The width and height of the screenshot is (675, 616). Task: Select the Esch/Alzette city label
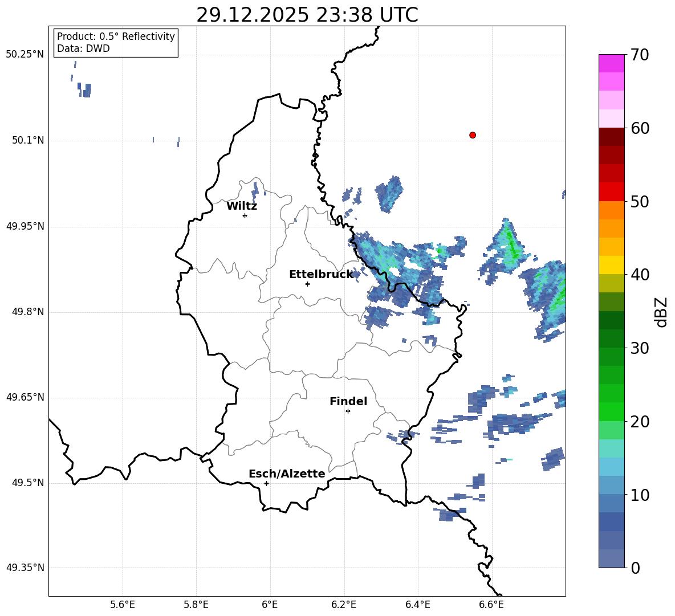coord(287,474)
